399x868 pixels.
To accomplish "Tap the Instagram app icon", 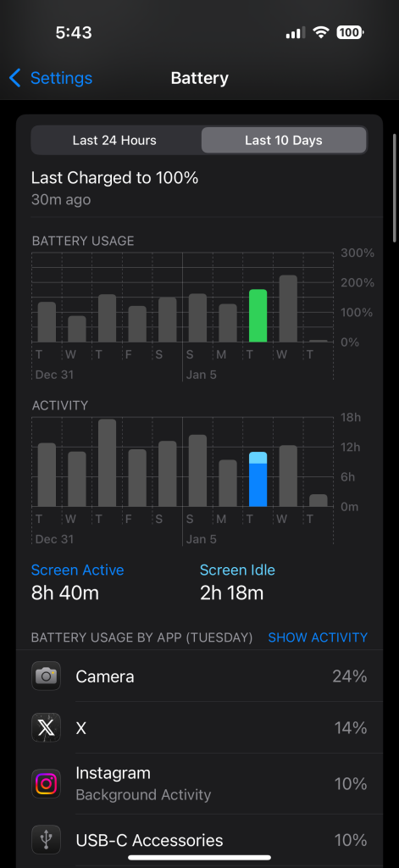I will 46,783.
